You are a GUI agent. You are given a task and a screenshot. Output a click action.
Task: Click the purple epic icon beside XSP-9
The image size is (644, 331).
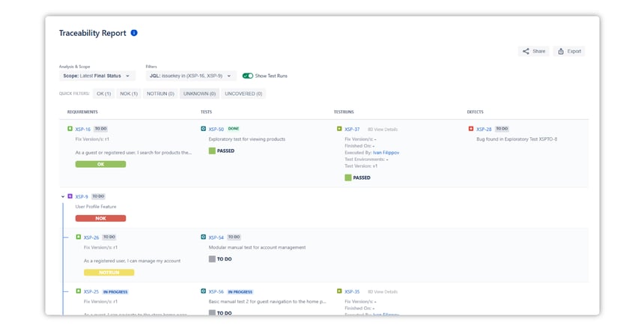70,196
